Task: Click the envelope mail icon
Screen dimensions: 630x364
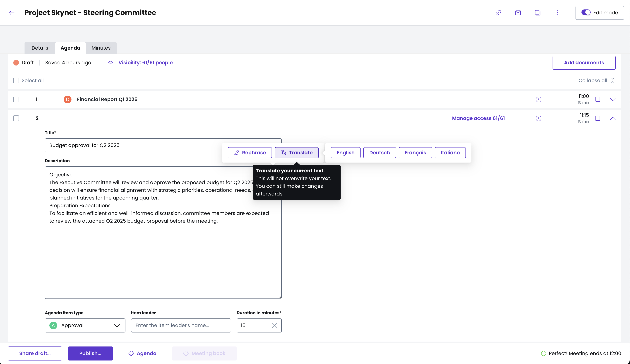Action: [518, 13]
